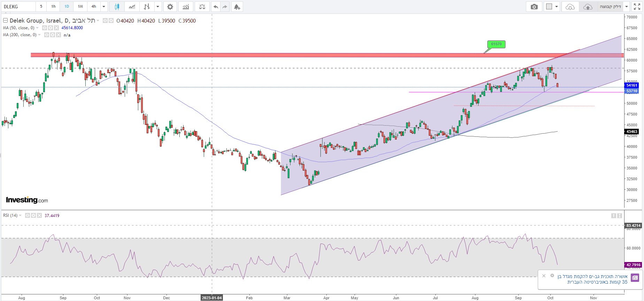This screenshot has width=644, height=301.
Task: Load chart layout from cloud
Action: pyautogui.click(x=570, y=7)
